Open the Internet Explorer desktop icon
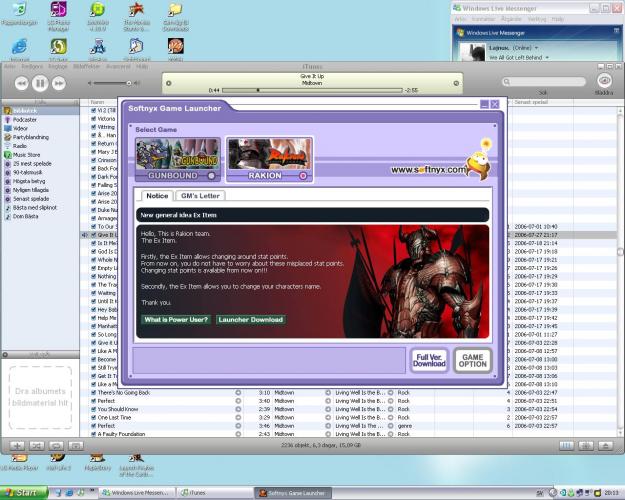The width and height of the screenshot is (625, 500). coord(19,47)
